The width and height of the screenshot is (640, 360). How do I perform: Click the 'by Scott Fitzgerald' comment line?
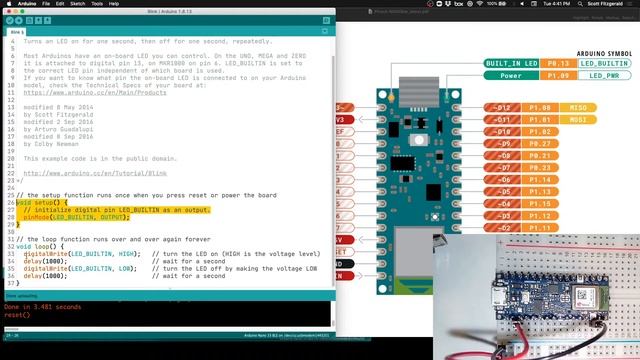point(58,115)
